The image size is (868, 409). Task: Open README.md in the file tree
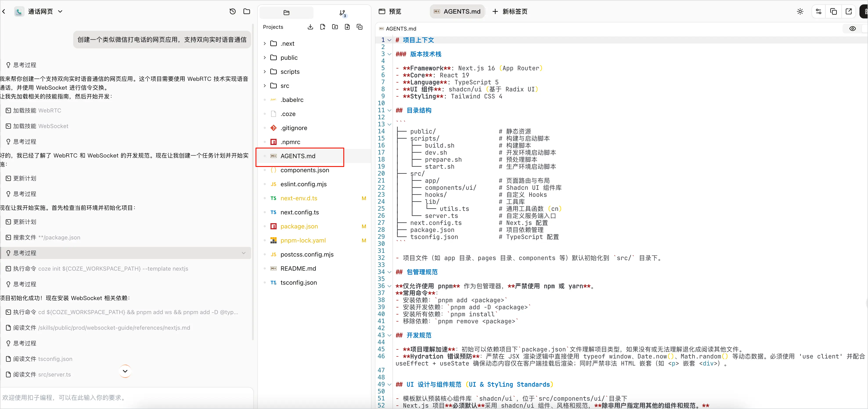314,268
